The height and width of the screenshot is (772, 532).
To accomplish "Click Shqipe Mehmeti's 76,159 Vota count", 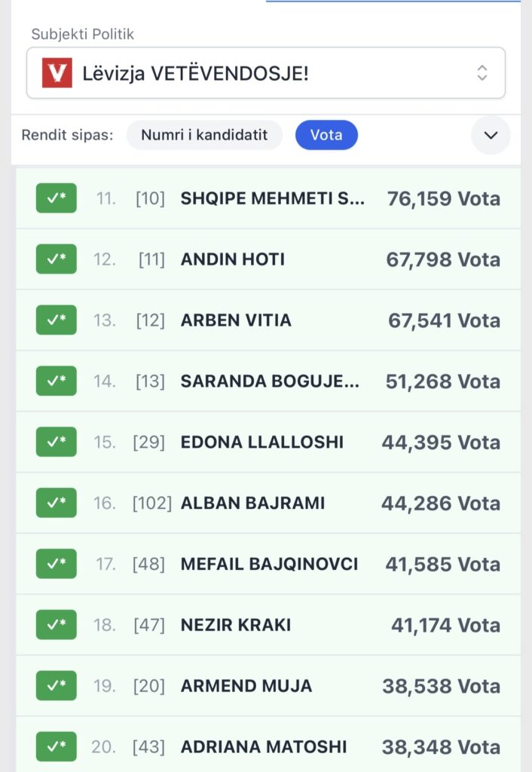I will point(443,198).
